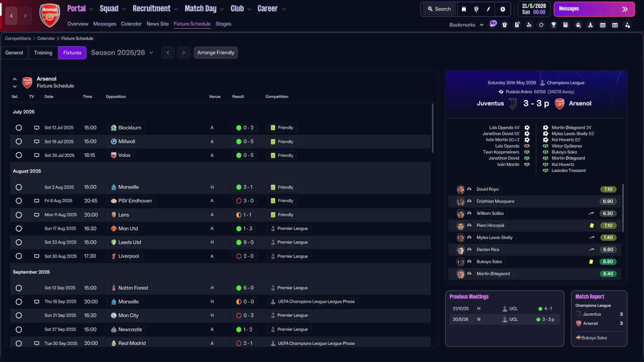Click the TV icon on the Blackburn fixture
The image size is (644, 362).
pyautogui.click(x=37, y=128)
